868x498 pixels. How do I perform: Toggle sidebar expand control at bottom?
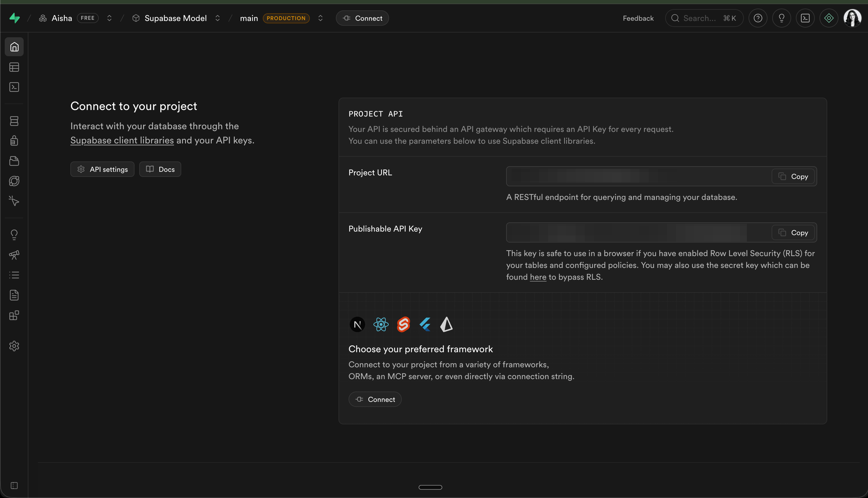pos(14,485)
